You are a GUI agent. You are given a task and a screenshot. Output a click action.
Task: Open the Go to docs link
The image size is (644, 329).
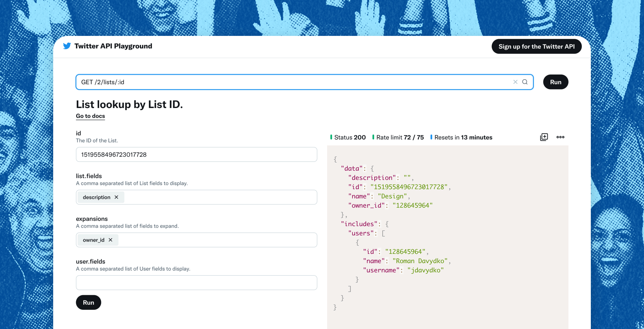[90, 116]
